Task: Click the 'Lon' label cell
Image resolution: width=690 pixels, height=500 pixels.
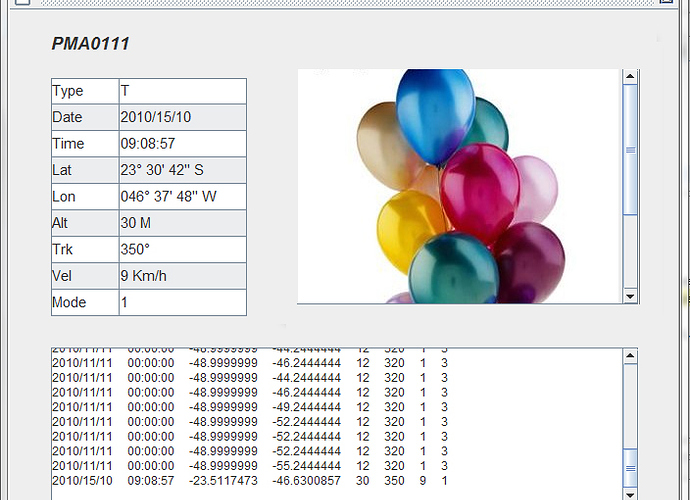Action: [85, 196]
